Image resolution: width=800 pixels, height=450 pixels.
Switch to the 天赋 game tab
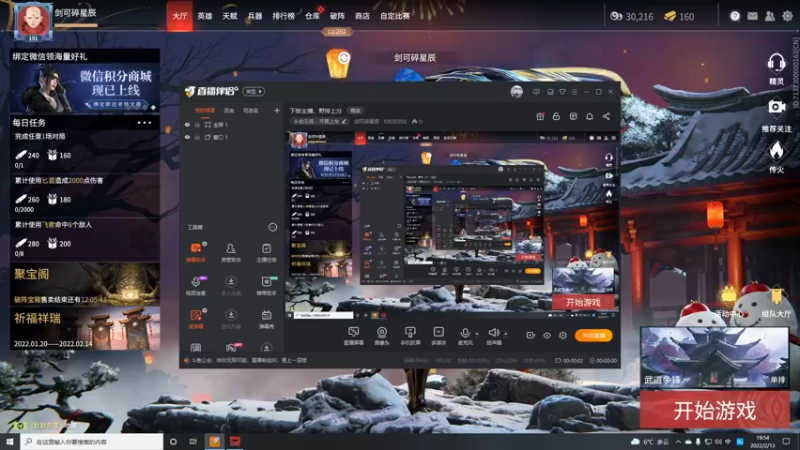(230, 16)
